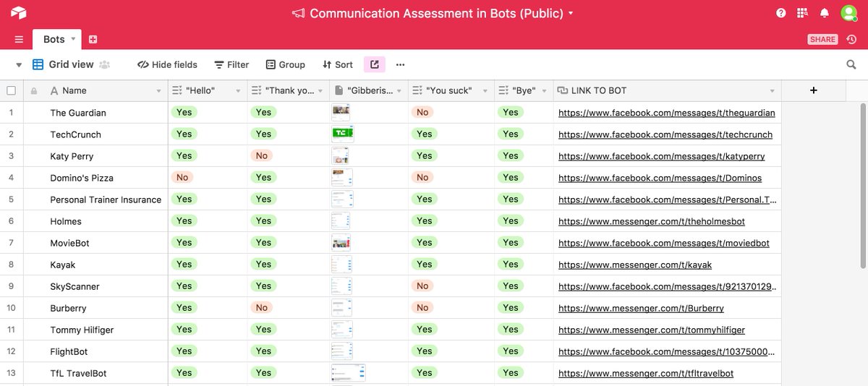Open base title dropdown arrow
Viewport: 868px width, 386px height.
click(x=571, y=13)
